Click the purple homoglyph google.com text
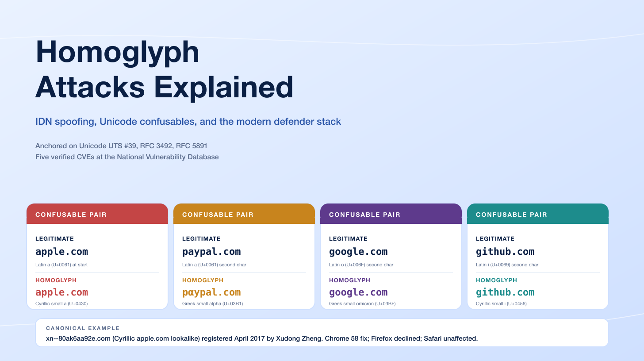Viewport: 644px width, 361px height. 358,292
